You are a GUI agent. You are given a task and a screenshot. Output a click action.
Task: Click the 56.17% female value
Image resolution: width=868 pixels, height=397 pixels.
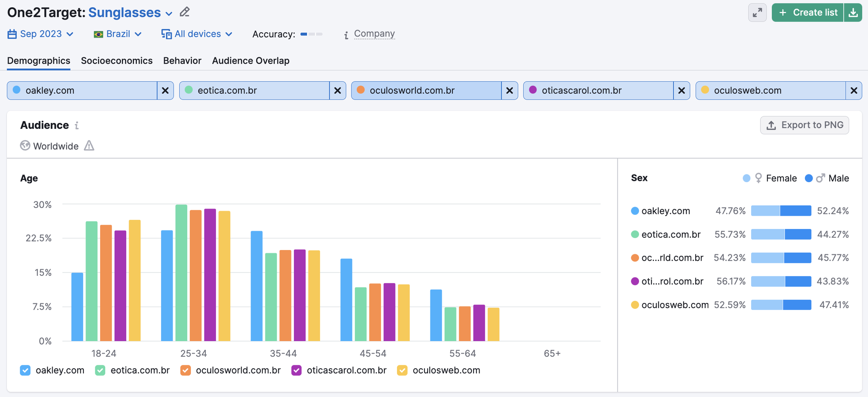coord(731,281)
